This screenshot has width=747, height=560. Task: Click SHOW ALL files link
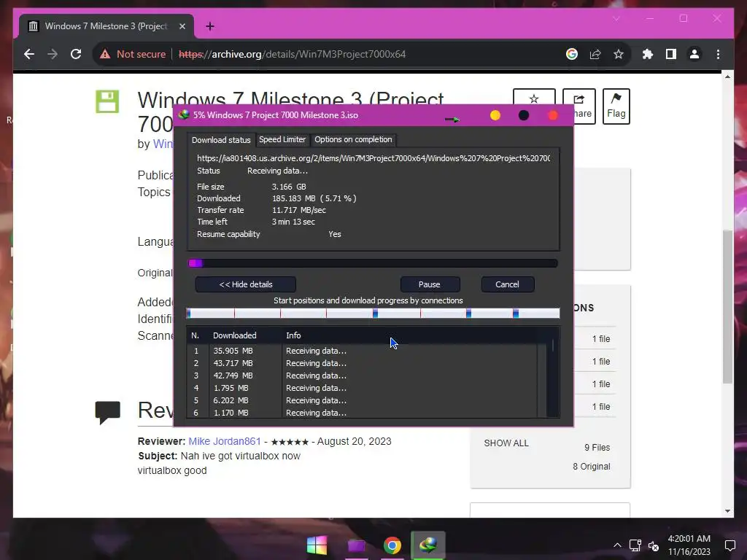506,443
